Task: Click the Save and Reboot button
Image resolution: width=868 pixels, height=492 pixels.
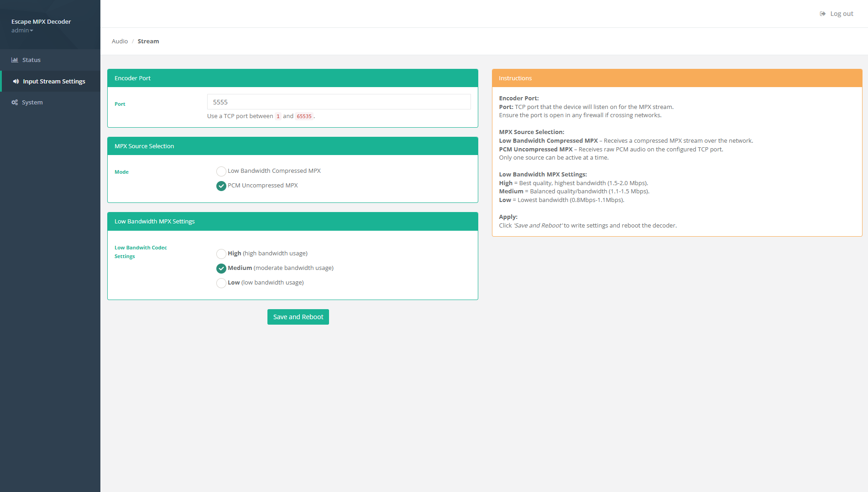Action: pyautogui.click(x=298, y=316)
